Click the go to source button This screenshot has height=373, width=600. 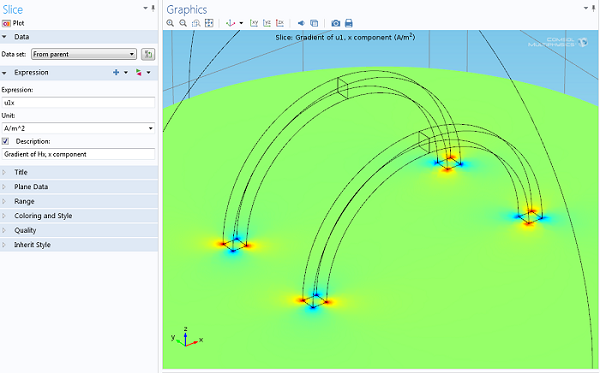coord(148,54)
